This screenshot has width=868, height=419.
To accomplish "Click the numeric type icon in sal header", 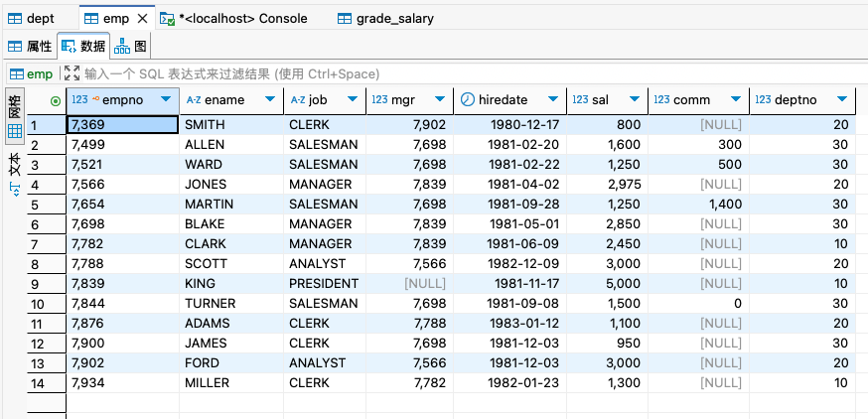I will (x=580, y=99).
